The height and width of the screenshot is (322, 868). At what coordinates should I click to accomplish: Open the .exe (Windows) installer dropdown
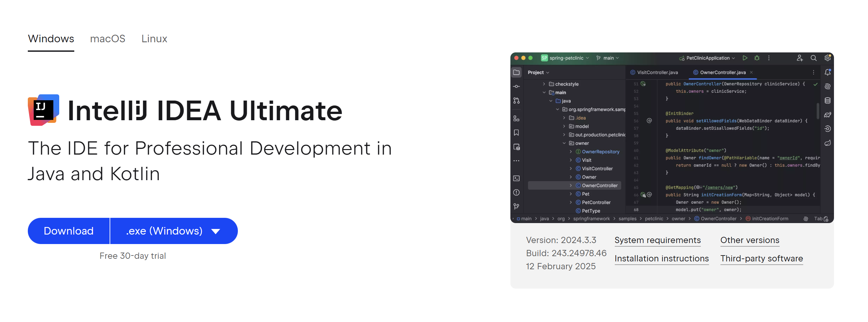174,231
